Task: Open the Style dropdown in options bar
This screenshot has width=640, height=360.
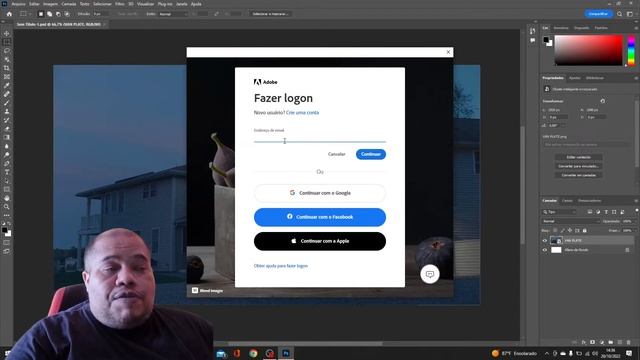Action: pyautogui.click(x=173, y=14)
